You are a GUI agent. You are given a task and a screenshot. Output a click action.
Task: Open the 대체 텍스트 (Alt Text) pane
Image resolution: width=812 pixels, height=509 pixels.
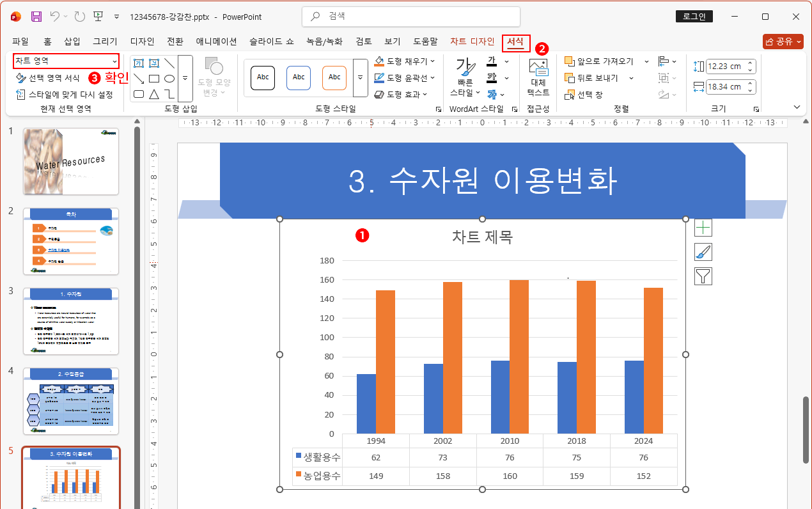pyautogui.click(x=538, y=77)
